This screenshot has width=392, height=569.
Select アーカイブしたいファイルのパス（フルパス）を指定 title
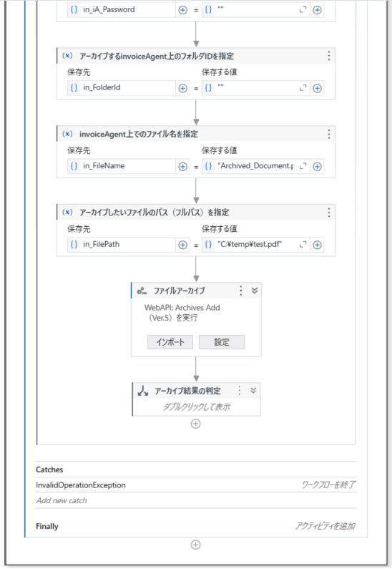(154, 213)
